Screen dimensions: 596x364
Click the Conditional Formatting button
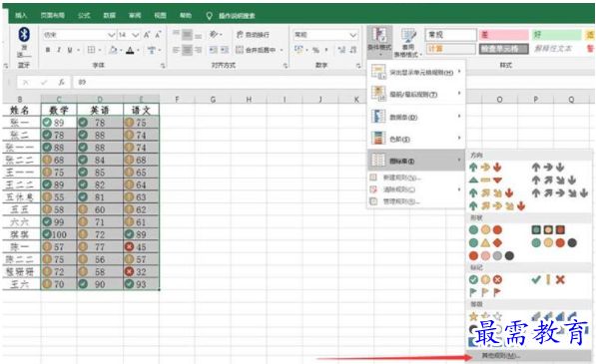pyautogui.click(x=379, y=41)
